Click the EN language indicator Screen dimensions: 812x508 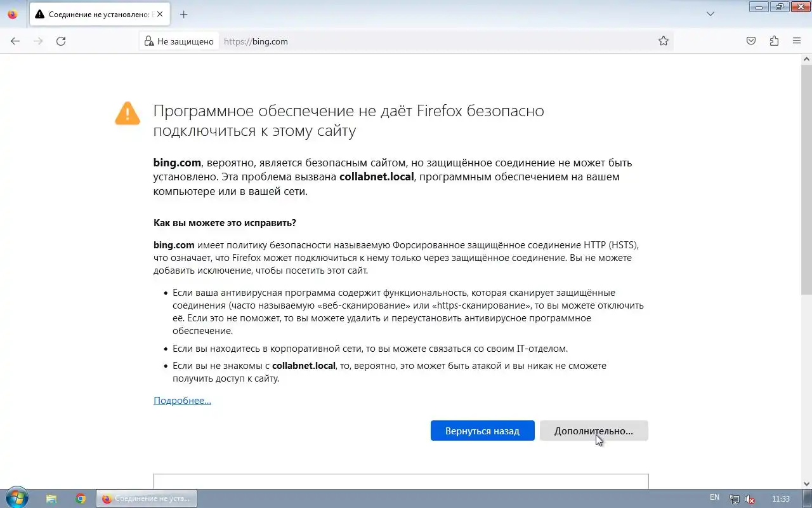tap(714, 498)
